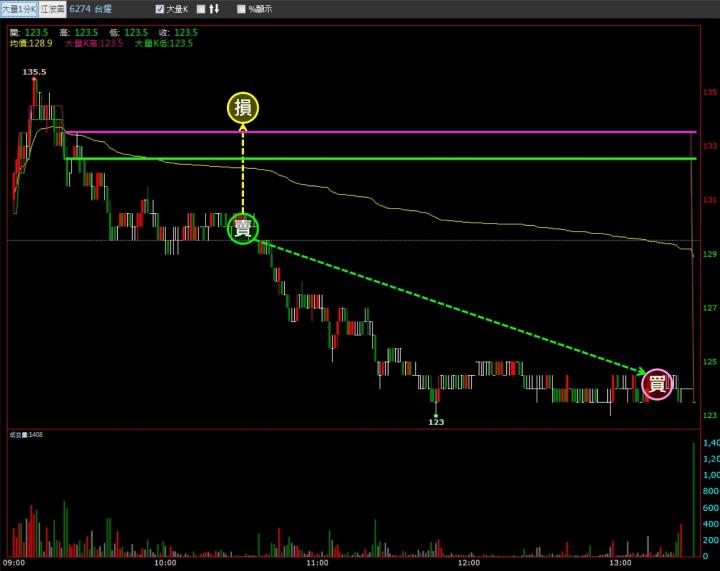The height and width of the screenshot is (571, 720).
Task: Click the 131 price axis label
Action: 710,200
